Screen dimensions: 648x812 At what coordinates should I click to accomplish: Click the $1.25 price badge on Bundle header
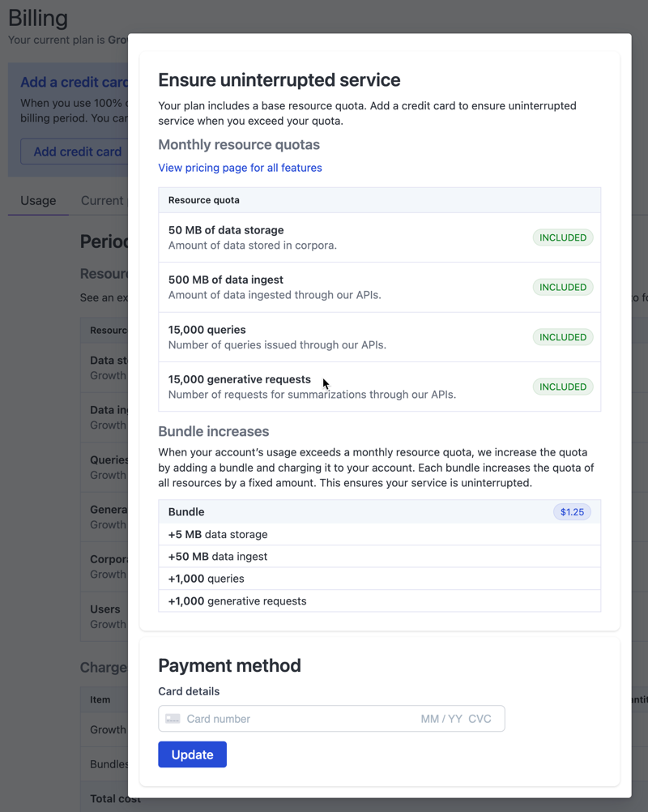pyautogui.click(x=573, y=512)
